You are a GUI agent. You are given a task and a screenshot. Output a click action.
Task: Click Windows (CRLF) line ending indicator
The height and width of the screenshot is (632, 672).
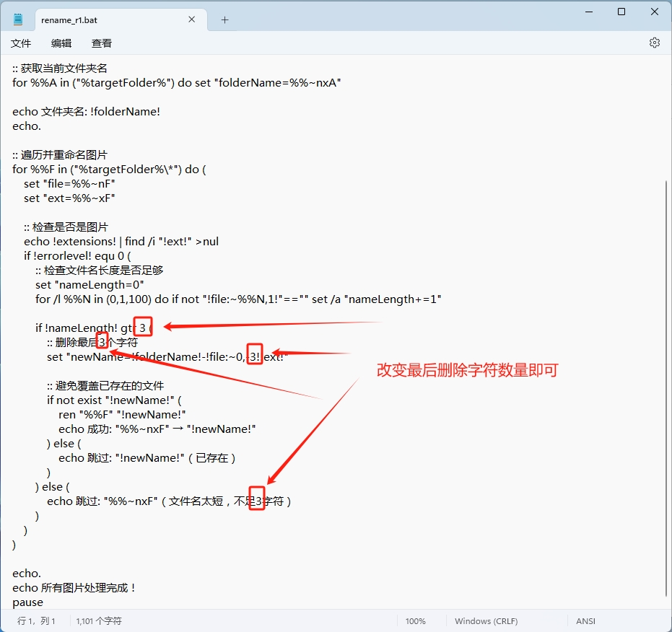pos(486,621)
